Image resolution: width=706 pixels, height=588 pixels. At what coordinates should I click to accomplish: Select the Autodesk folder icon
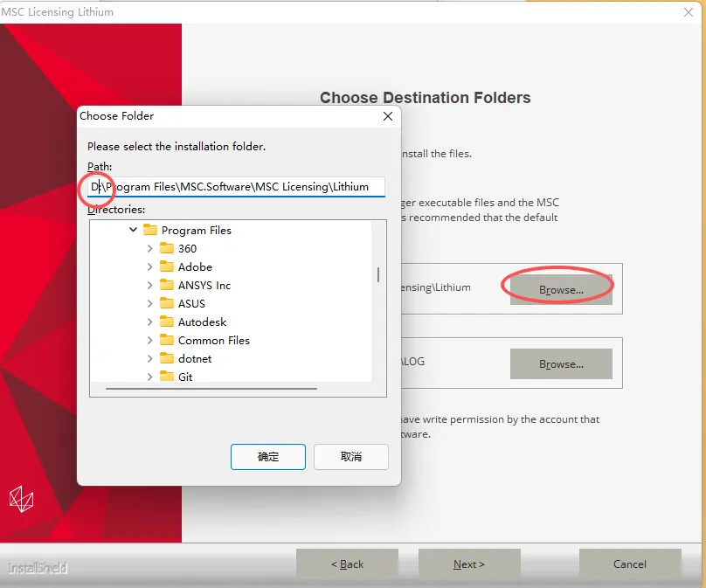point(167,322)
